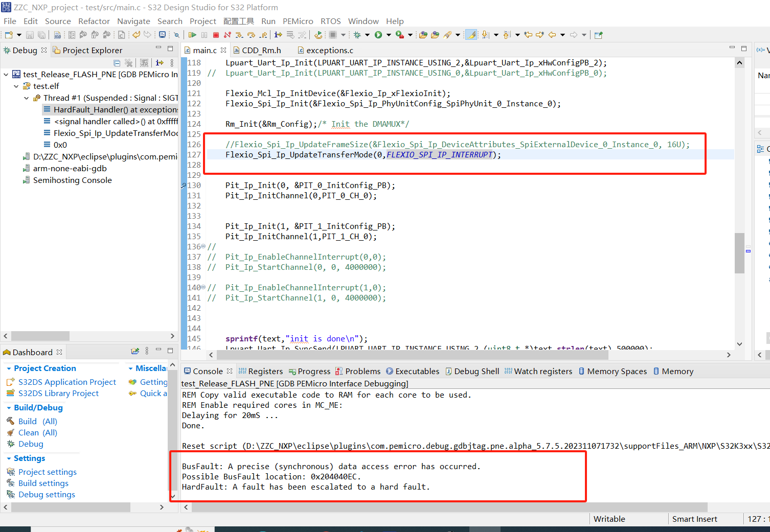Terminate the debug session
The image size is (770, 532).
click(x=216, y=34)
